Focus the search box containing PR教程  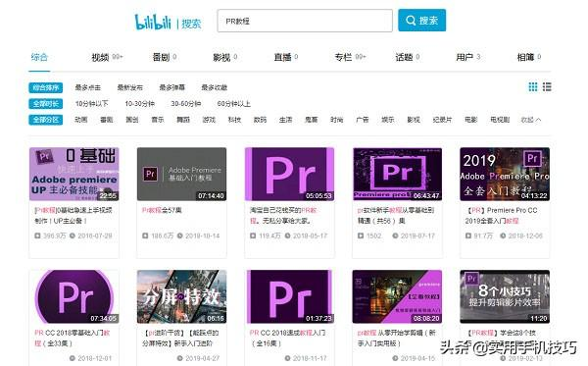tap(305, 21)
